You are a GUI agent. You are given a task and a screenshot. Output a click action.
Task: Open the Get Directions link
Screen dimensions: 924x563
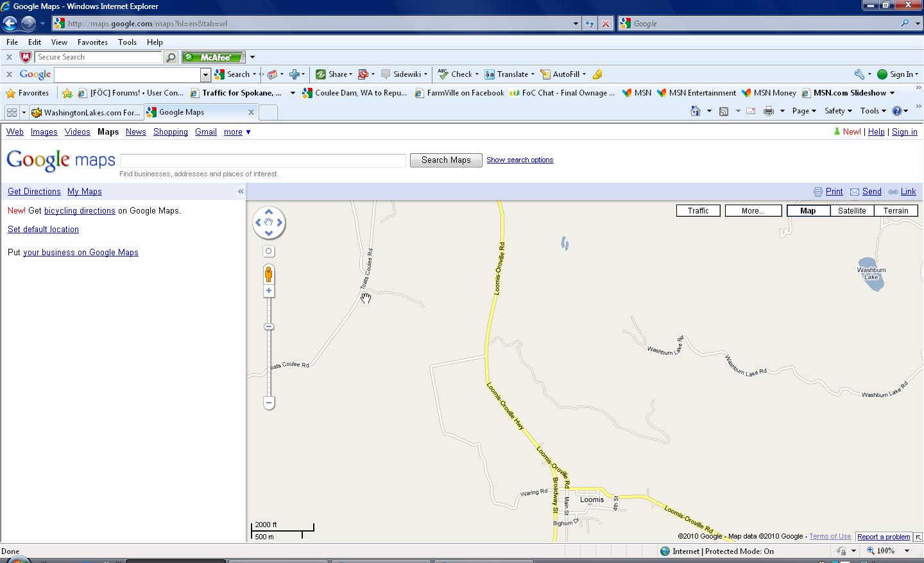pyautogui.click(x=34, y=192)
